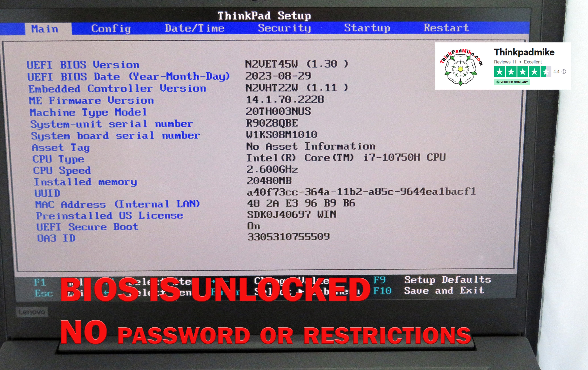
Task: Switch to the Date/Time tab
Action: coord(195,28)
